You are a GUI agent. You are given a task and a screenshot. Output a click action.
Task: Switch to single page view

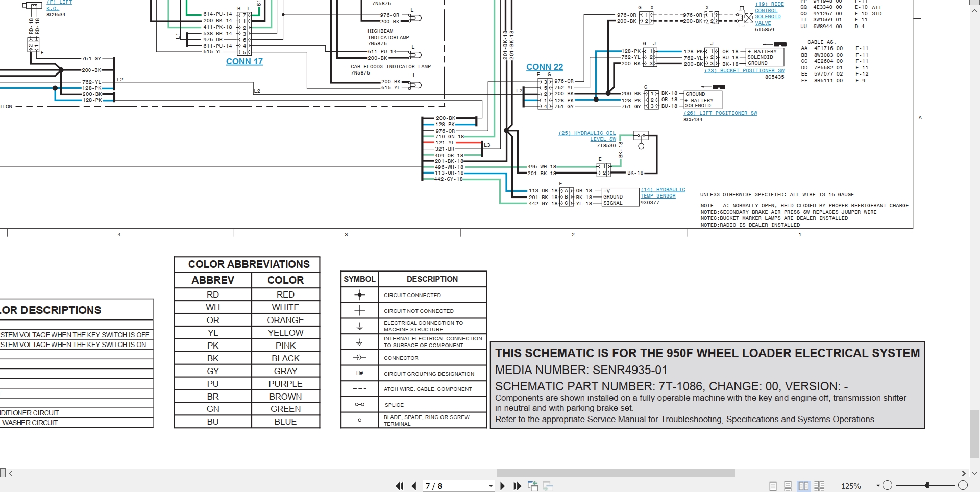click(x=773, y=486)
